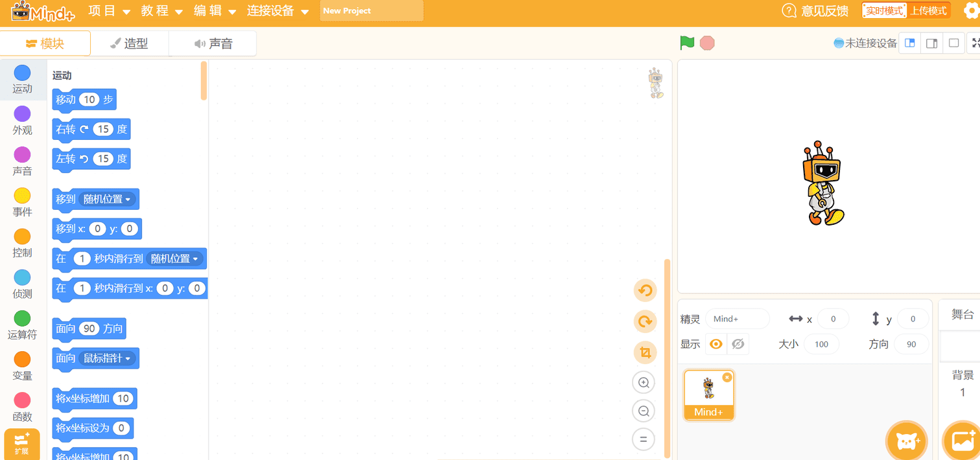
Task: Open the 连接设备 menu
Action: tap(279, 11)
